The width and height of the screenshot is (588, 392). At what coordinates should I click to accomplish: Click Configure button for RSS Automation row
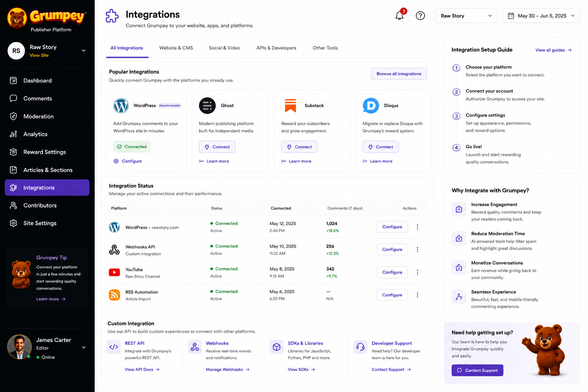point(392,295)
